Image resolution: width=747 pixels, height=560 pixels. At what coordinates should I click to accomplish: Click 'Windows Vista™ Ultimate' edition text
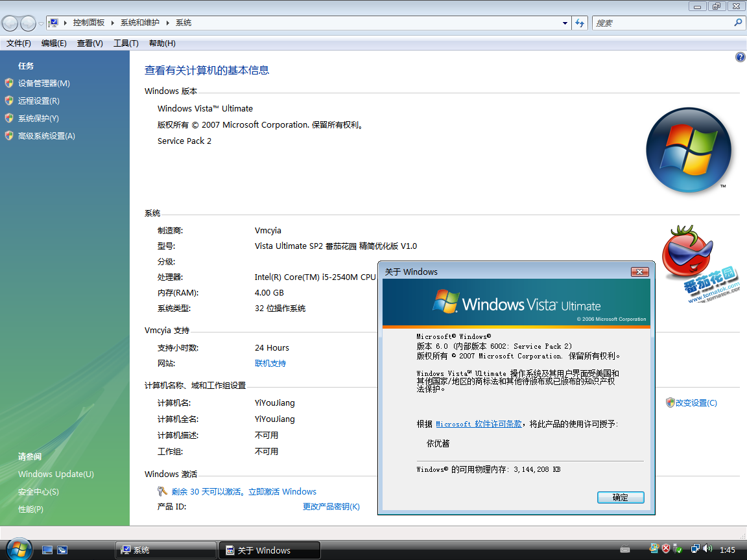point(206,109)
